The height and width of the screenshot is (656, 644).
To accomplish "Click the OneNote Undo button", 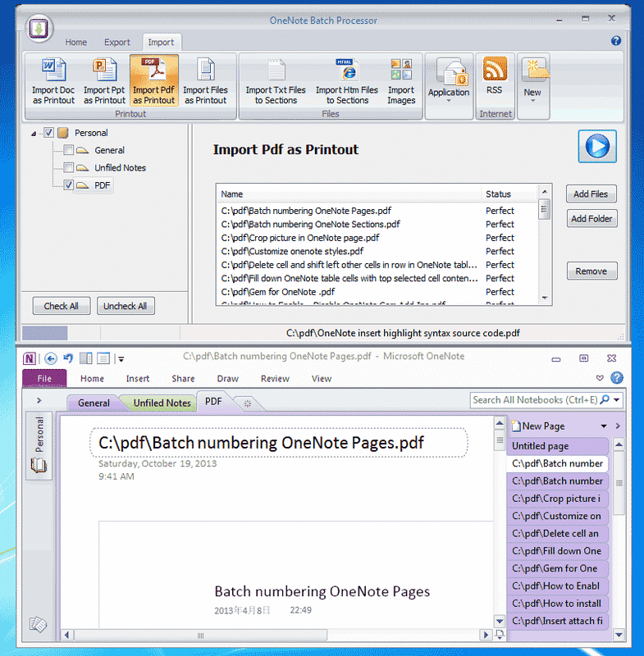I will coord(68,358).
